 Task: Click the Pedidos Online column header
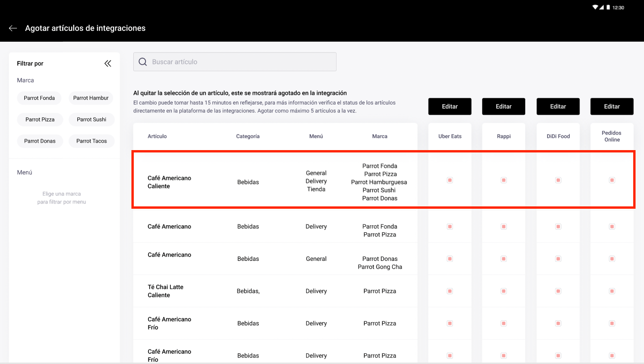point(612,136)
